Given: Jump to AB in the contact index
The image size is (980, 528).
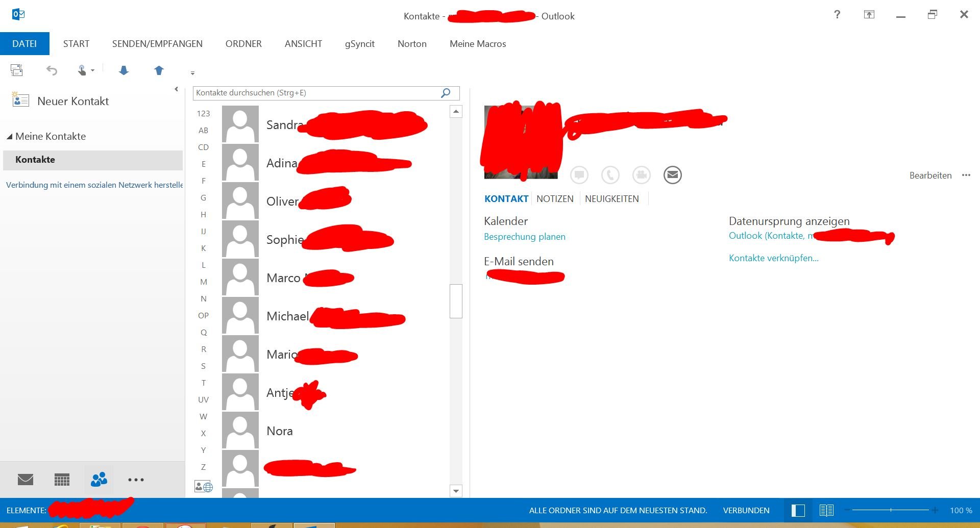Looking at the screenshot, I should point(203,131).
